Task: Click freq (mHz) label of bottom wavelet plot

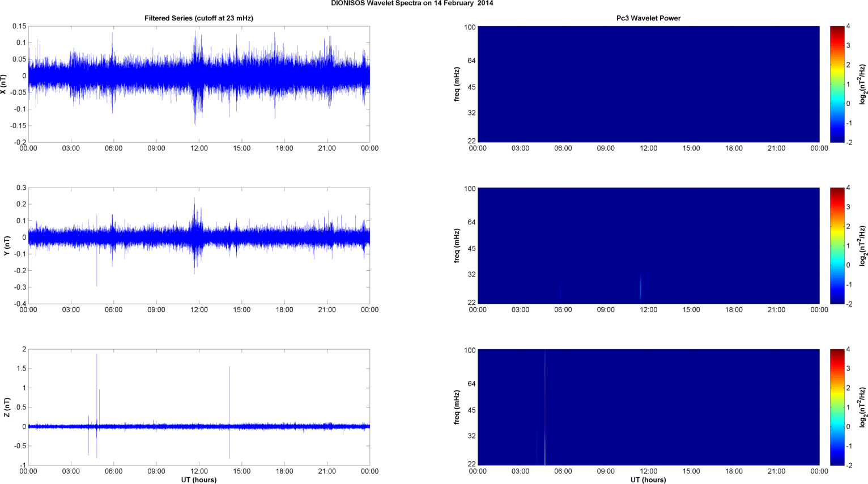Action: point(457,407)
